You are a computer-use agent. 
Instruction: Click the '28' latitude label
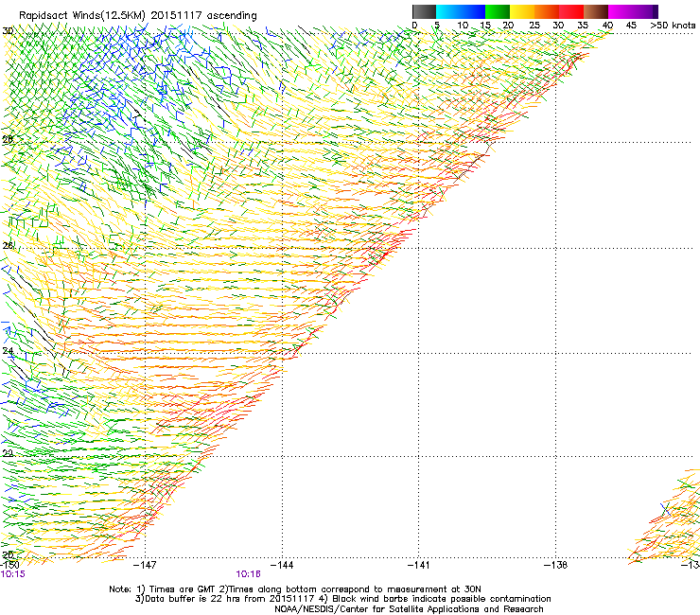8,139
